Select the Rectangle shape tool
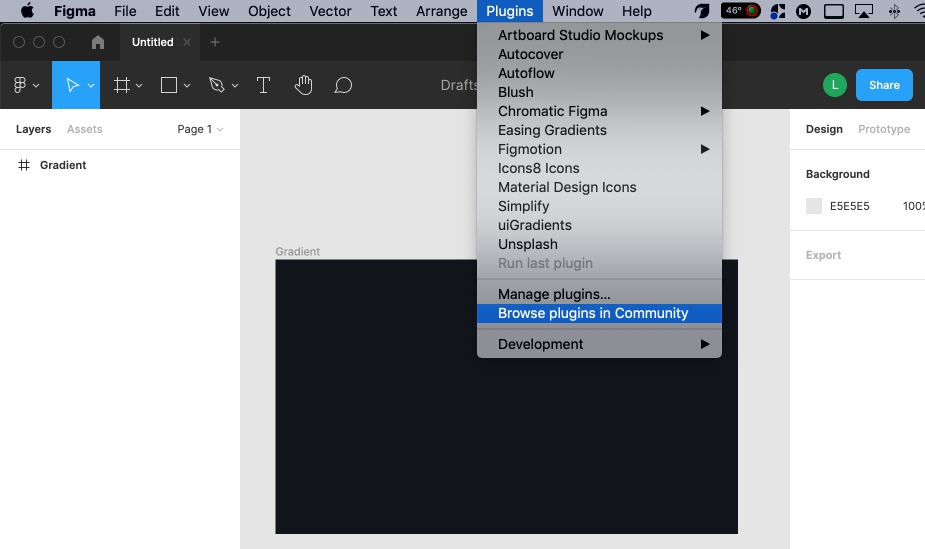 [169, 85]
